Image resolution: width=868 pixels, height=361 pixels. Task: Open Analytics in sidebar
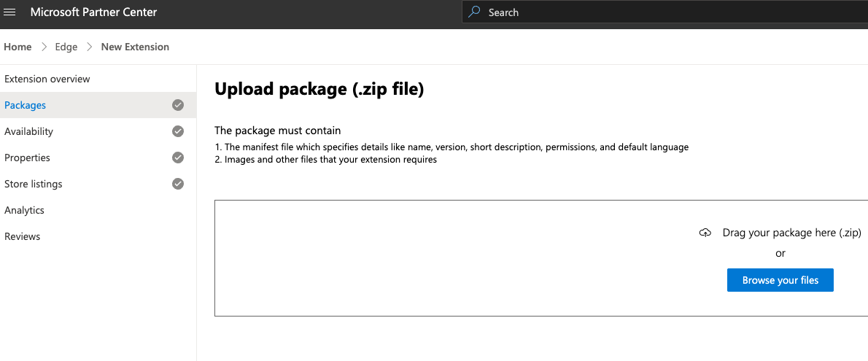(x=25, y=210)
